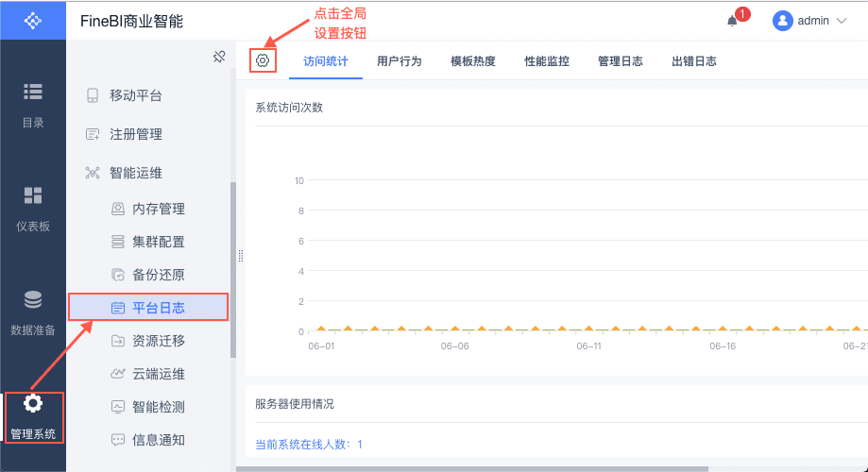
Task: Select 平台日志 in the sidebar
Action: pyautogui.click(x=159, y=308)
